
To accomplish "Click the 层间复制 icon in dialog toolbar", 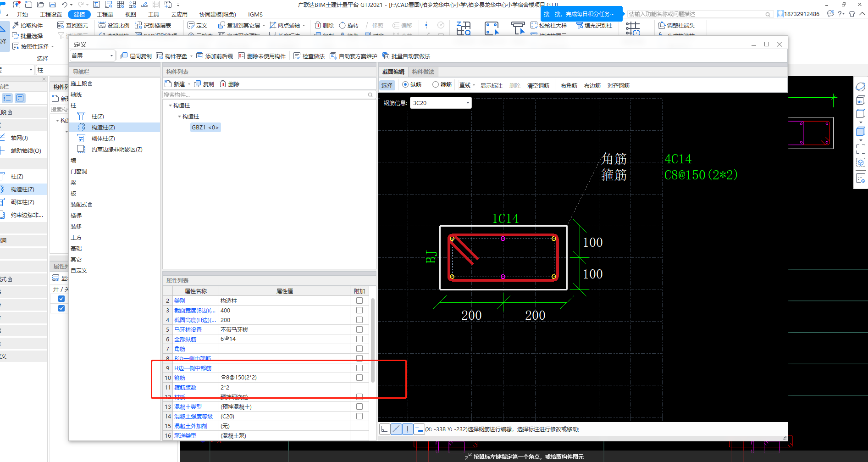I will point(124,56).
